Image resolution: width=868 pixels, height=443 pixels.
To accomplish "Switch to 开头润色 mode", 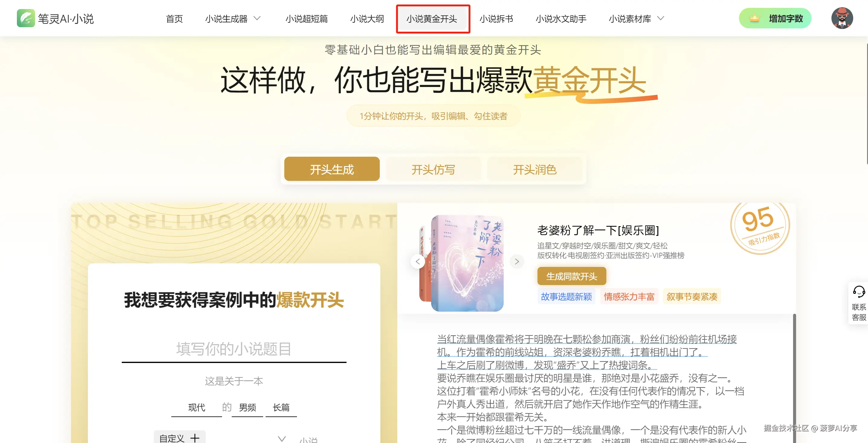I will point(535,169).
